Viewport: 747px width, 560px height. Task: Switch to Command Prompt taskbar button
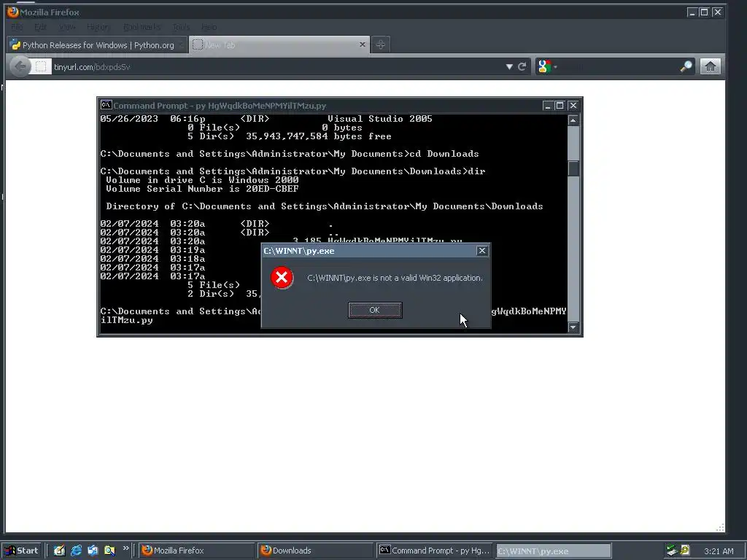(435, 551)
